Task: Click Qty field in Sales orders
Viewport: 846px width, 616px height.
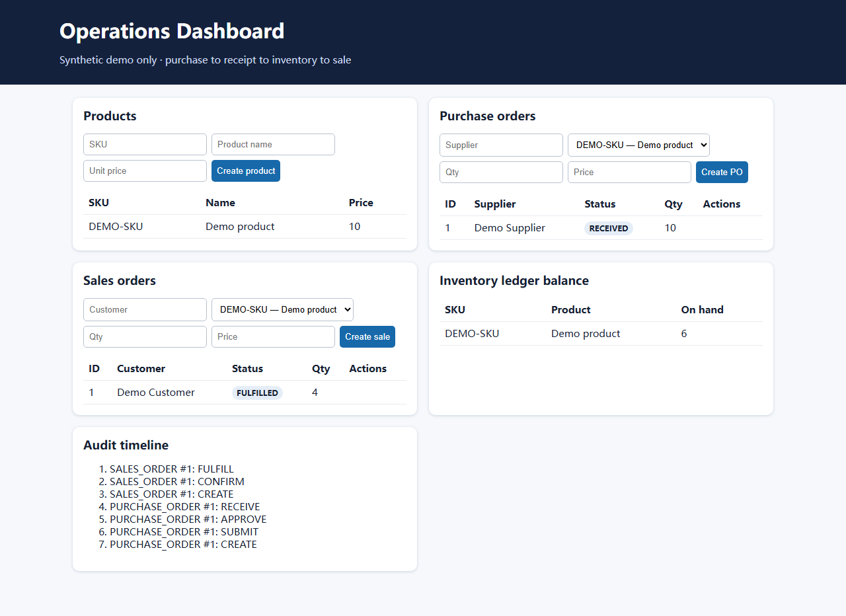Action: 145,336
